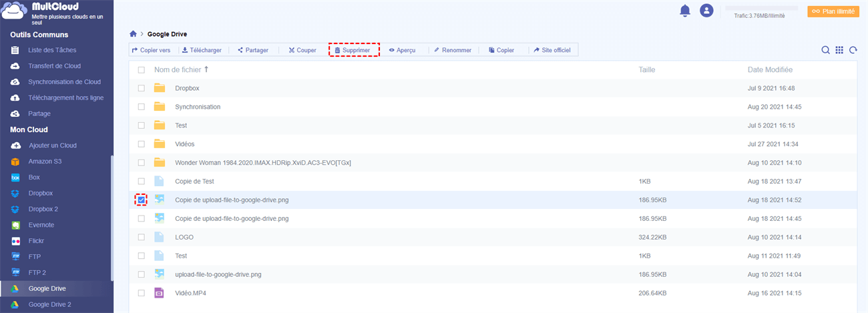Screen dimensions: 868x313
Task: Open Transfert de Cloud in sidebar
Action: [54, 66]
